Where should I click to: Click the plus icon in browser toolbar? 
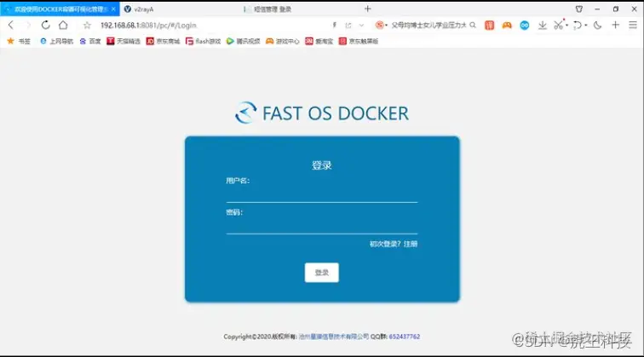pyautogui.click(x=615, y=25)
